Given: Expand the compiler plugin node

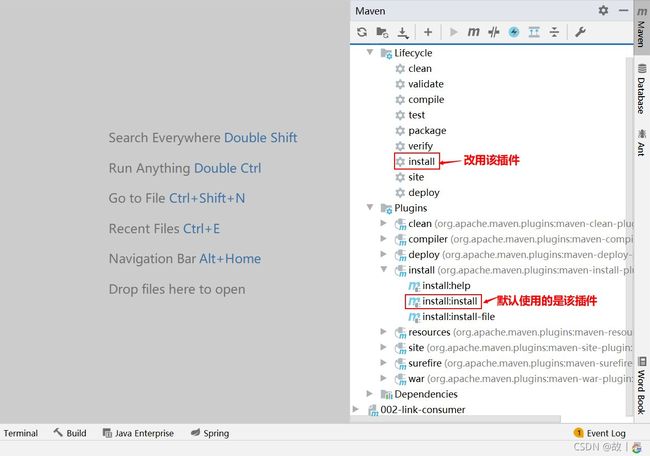Looking at the screenshot, I should click(383, 238).
